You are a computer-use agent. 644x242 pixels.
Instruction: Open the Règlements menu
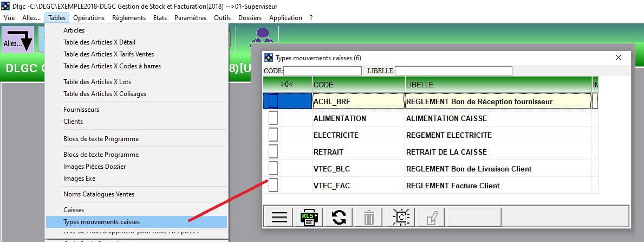129,18
